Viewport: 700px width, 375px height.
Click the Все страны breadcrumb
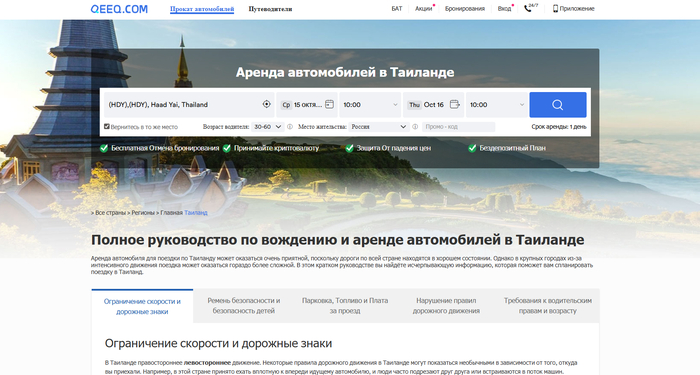(110, 213)
